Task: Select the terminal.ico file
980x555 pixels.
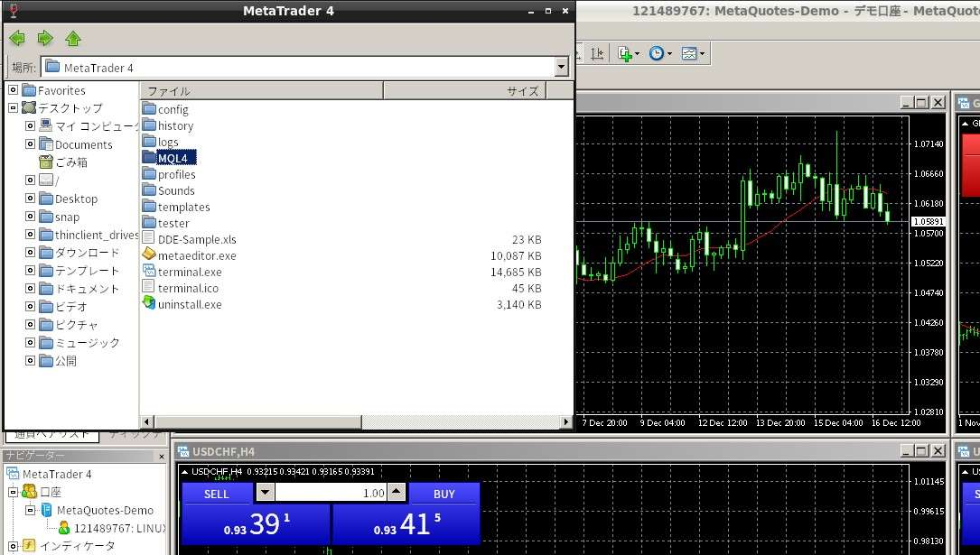Action: pos(188,288)
